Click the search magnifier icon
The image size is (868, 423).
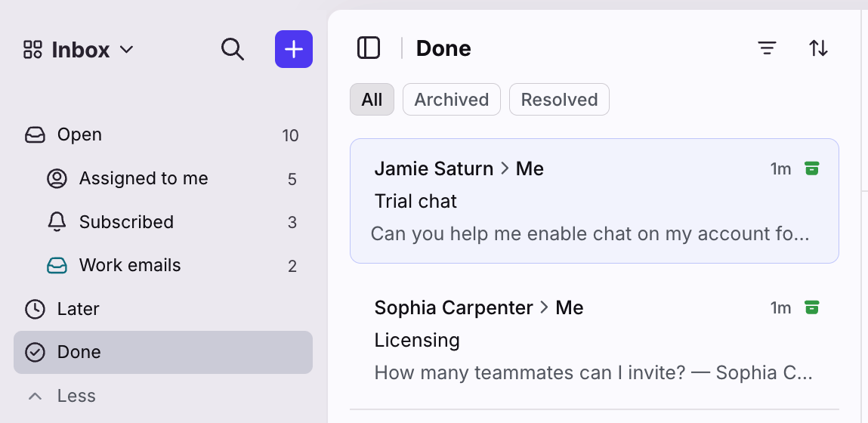point(233,49)
